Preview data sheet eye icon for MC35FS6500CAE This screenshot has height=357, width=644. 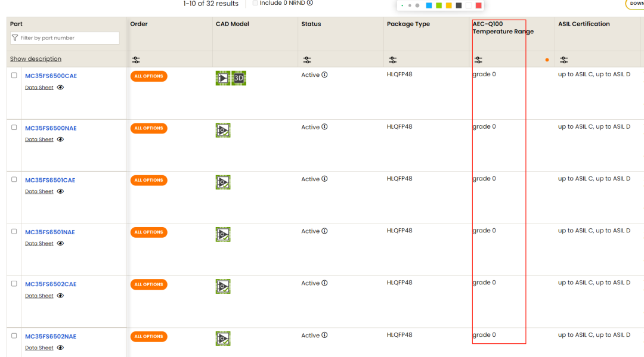(60, 88)
